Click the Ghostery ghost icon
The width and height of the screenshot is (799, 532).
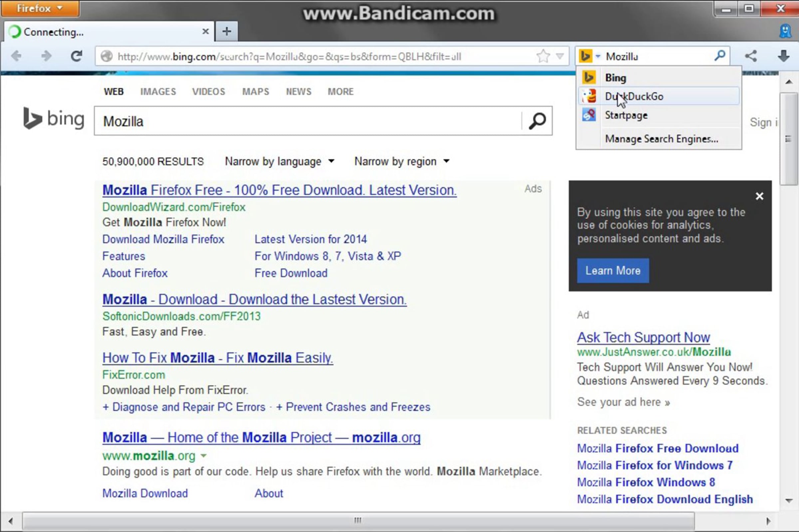click(x=785, y=31)
